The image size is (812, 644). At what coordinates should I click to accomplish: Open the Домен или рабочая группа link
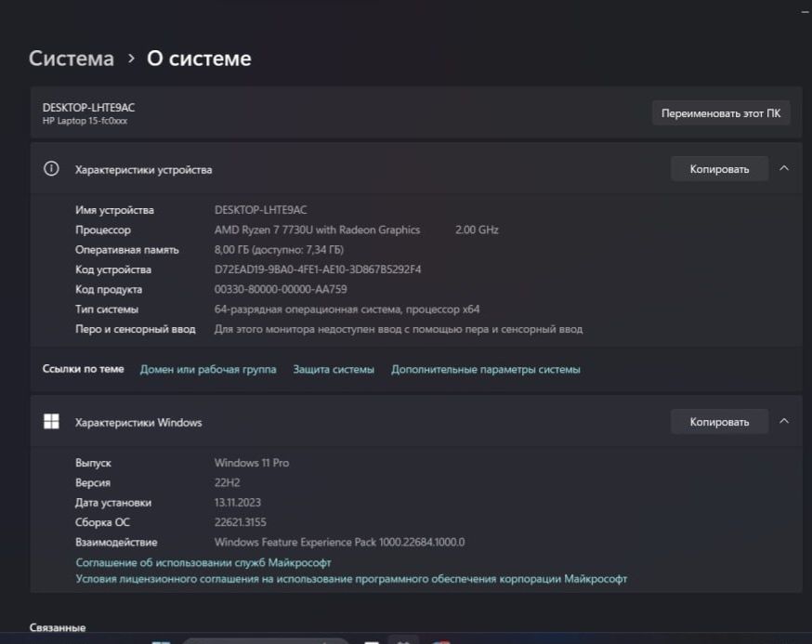(x=208, y=370)
